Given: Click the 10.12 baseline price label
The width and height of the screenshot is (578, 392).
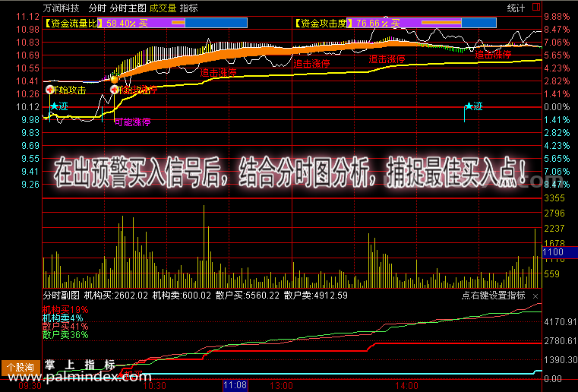Looking at the screenshot, I should click(27, 107).
